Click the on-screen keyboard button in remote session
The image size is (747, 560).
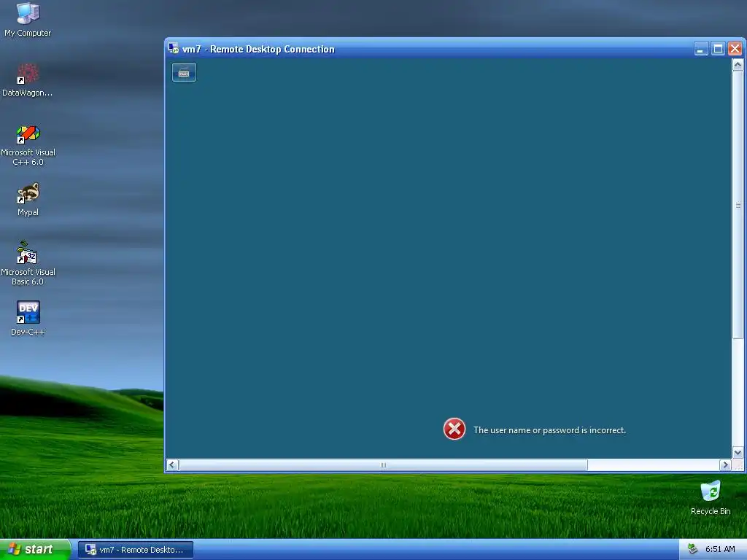tap(184, 72)
